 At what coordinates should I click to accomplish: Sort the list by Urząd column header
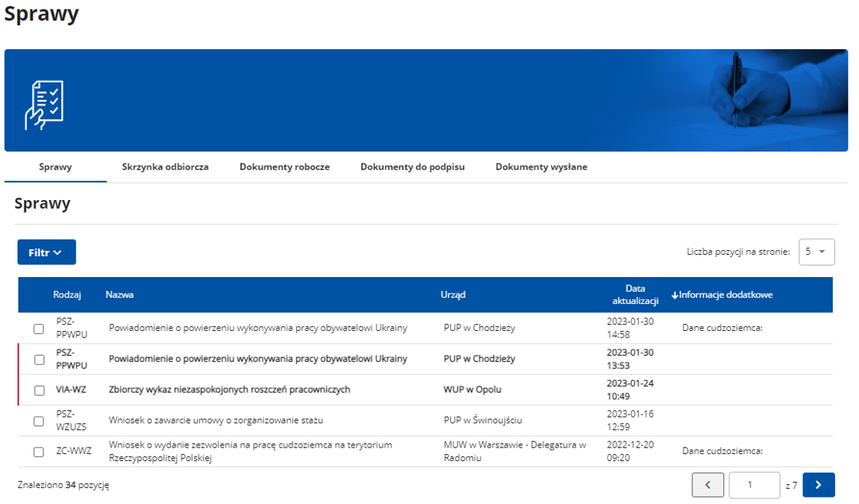tap(453, 294)
